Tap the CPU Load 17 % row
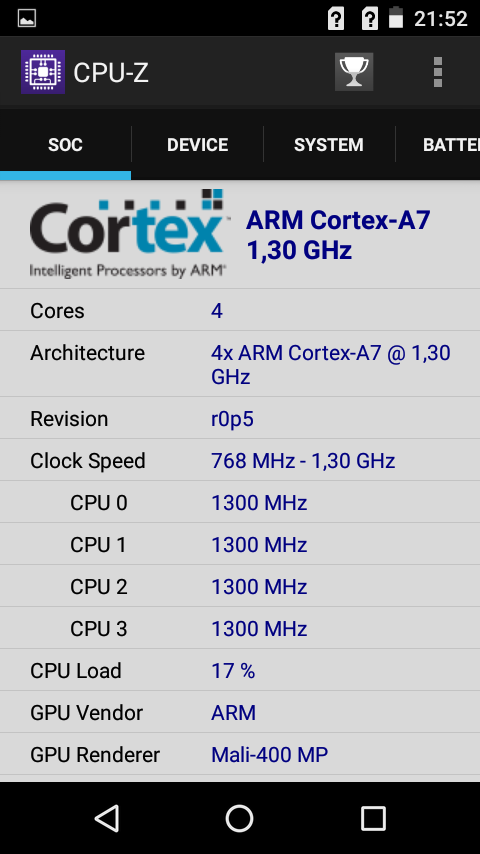 tap(240, 670)
